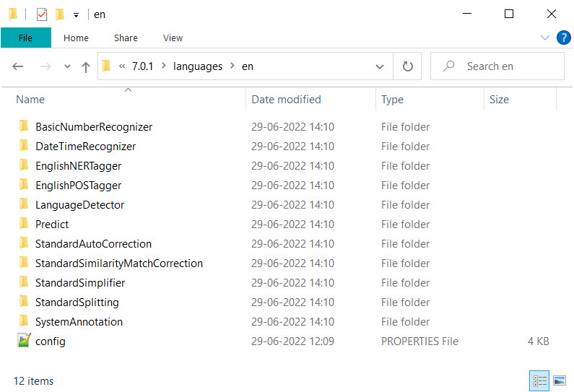The image size is (574, 392).
Task: Click the folder icon in title bar
Action: click(13, 14)
